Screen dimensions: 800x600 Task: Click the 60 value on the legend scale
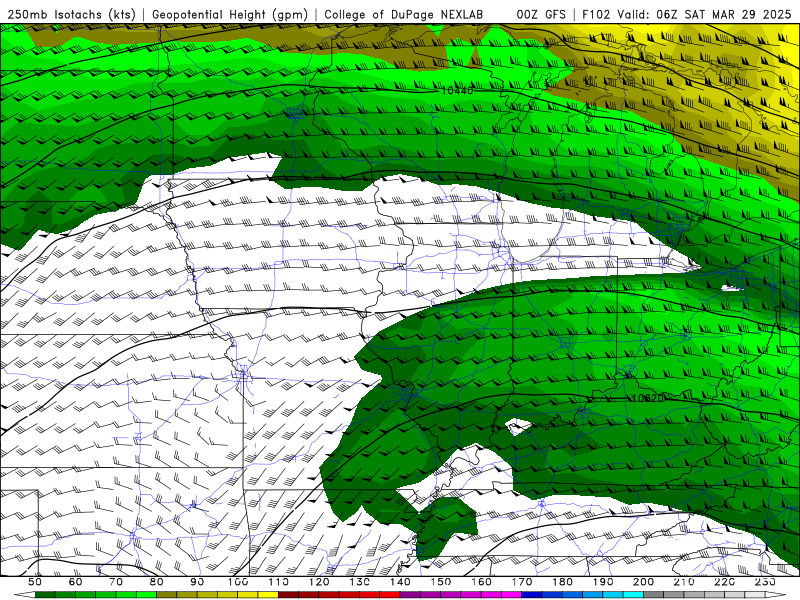click(x=75, y=582)
